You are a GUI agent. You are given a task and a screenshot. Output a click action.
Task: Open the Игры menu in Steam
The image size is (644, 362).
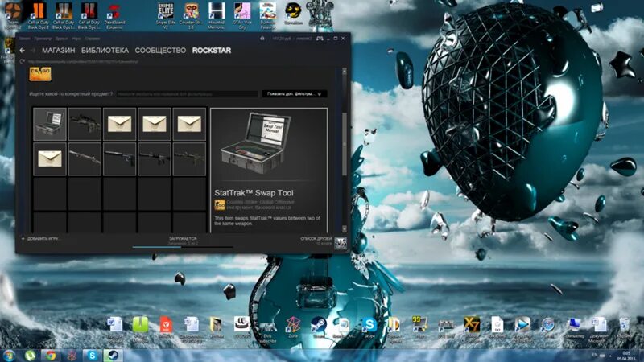(76, 39)
